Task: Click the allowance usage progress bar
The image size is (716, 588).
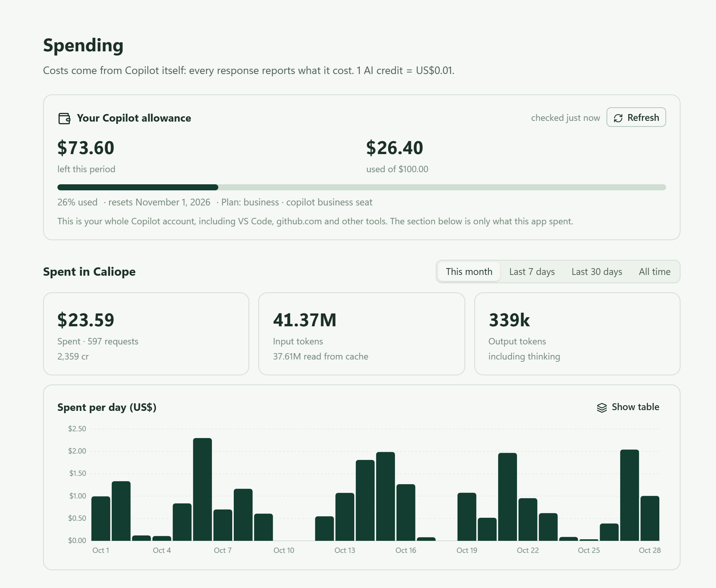Action: click(x=361, y=187)
